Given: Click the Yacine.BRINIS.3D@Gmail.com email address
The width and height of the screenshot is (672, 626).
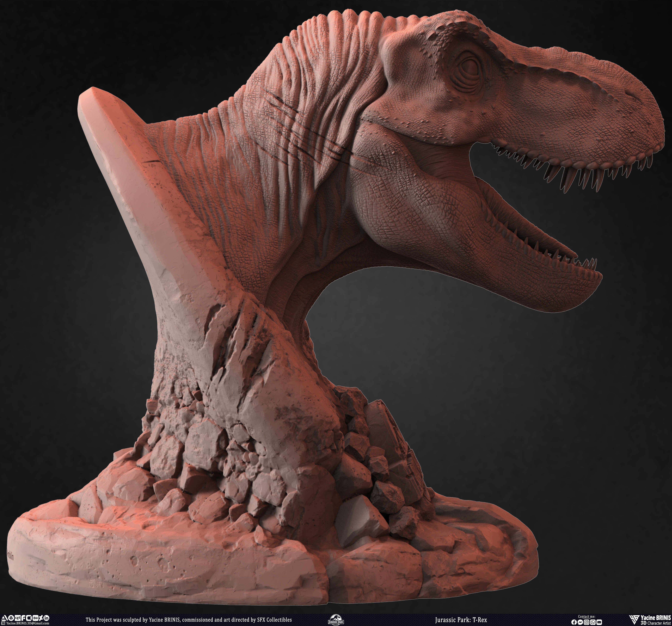Looking at the screenshot, I should (x=28, y=623).
